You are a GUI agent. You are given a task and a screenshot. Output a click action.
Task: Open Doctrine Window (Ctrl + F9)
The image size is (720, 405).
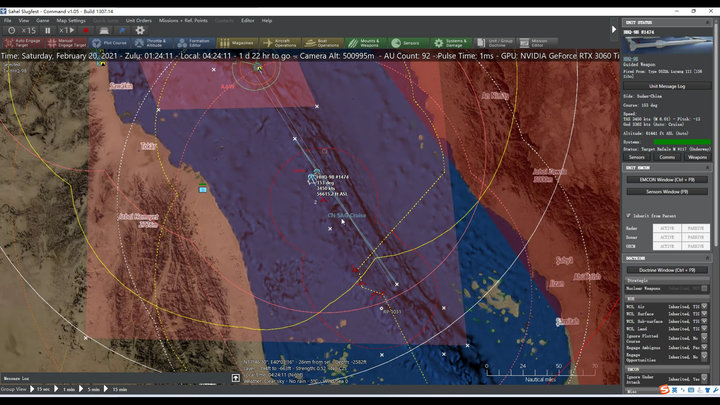[667, 270]
